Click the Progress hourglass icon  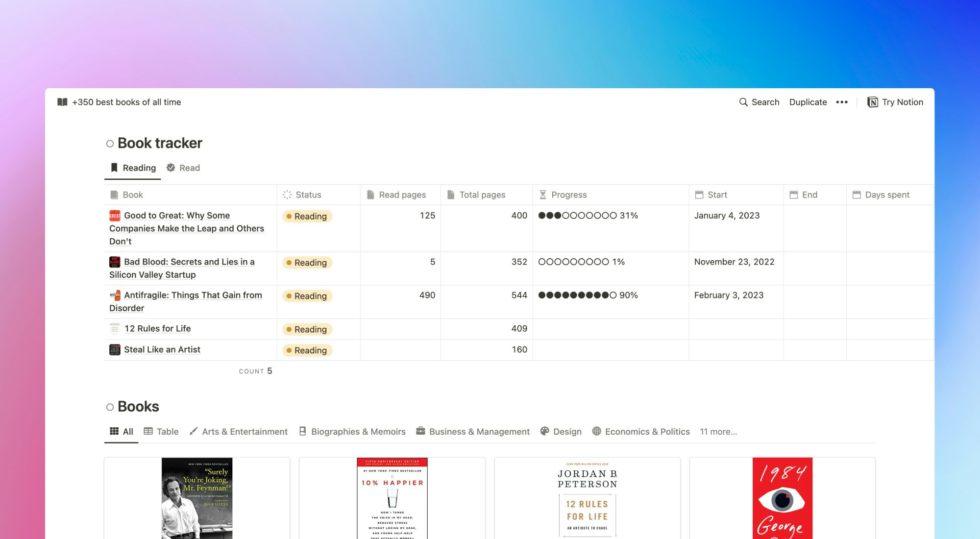pos(543,195)
